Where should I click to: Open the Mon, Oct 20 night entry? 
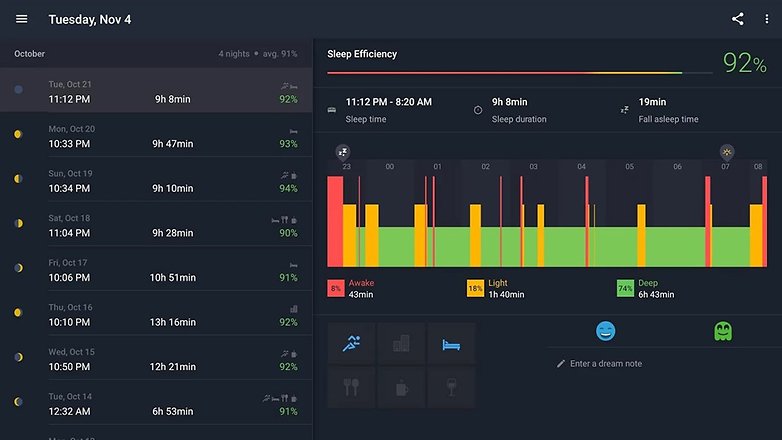156,135
